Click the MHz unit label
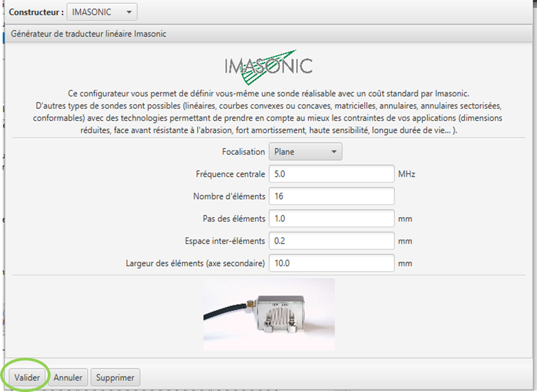 point(407,173)
